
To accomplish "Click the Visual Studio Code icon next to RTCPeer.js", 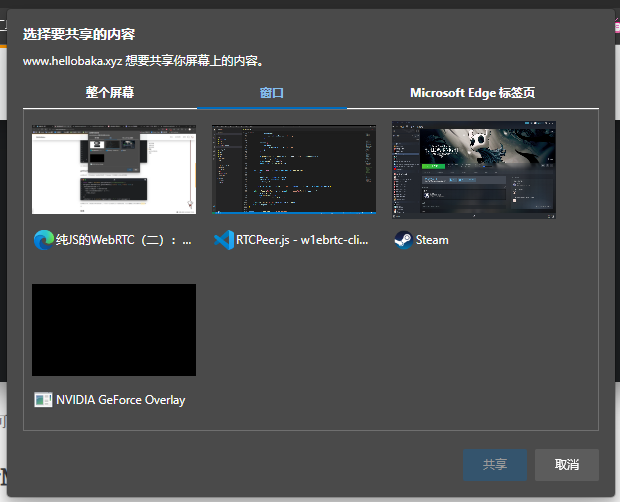I will (x=223, y=240).
